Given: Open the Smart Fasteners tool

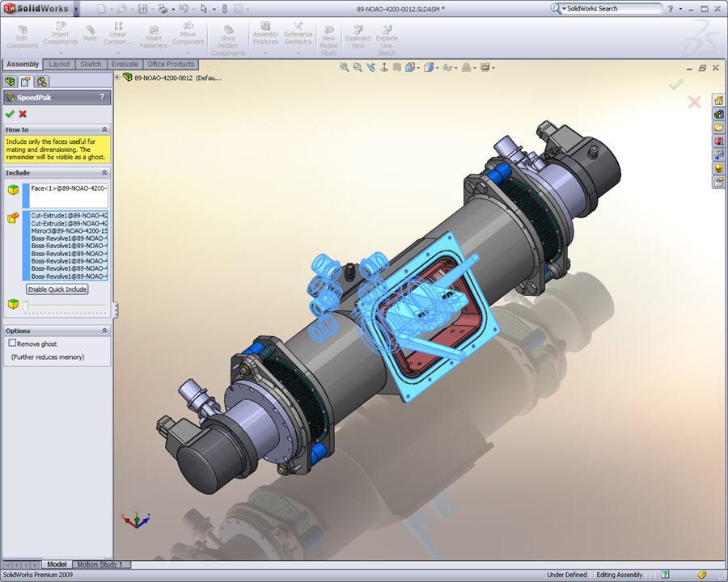Looking at the screenshot, I should pos(153,37).
